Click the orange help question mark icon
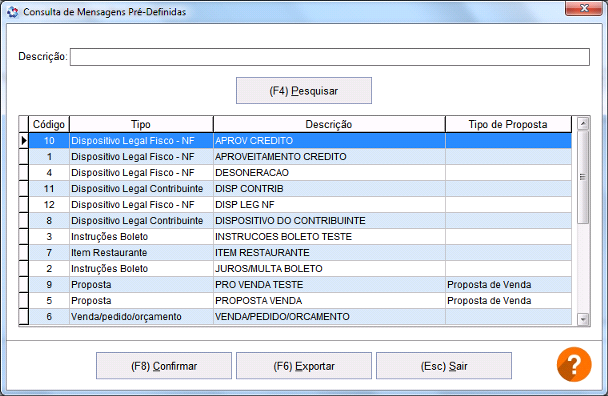The height and width of the screenshot is (396, 608). pos(574,364)
